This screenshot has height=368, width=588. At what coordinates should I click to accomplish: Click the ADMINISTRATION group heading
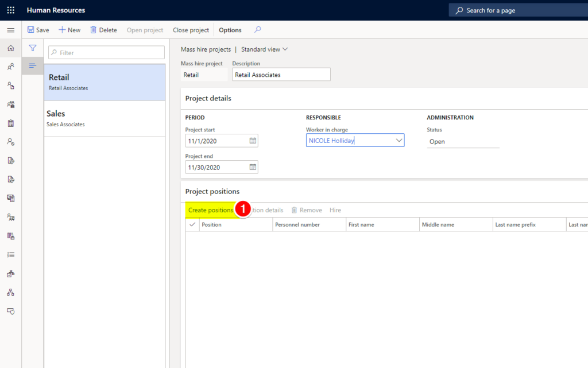pos(450,117)
